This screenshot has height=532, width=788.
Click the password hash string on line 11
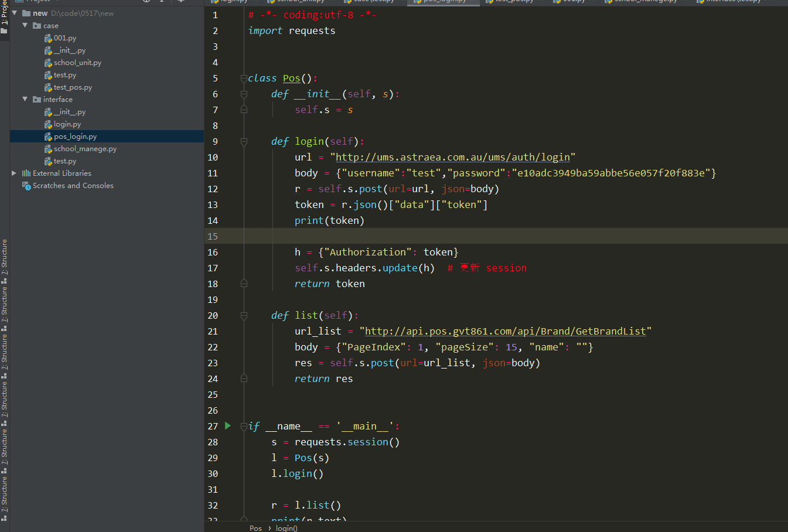coord(611,173)
